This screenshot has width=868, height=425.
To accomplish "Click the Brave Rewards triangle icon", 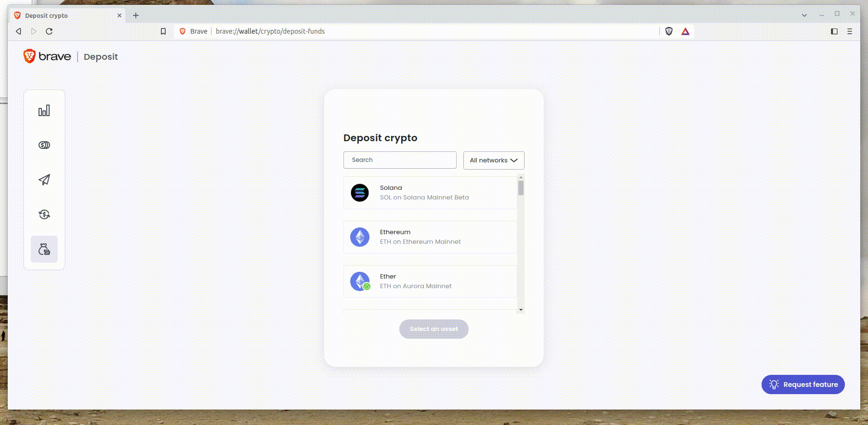I will [685, 31].
